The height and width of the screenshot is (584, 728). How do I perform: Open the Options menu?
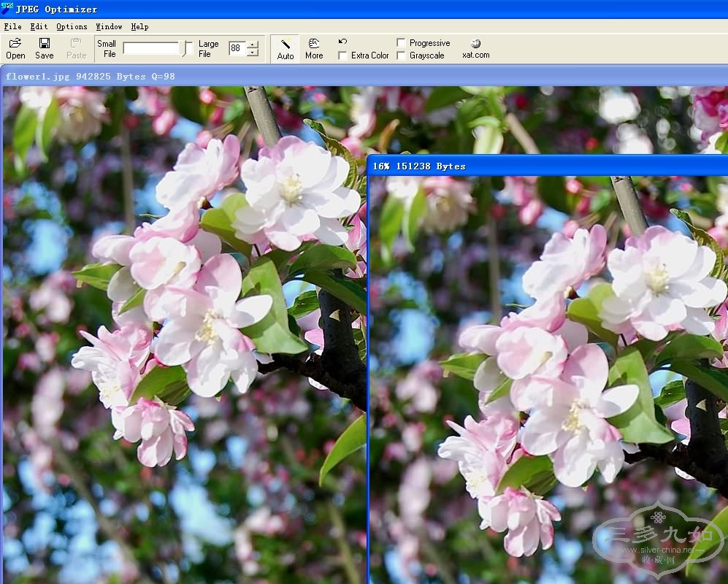coord(72,26)
